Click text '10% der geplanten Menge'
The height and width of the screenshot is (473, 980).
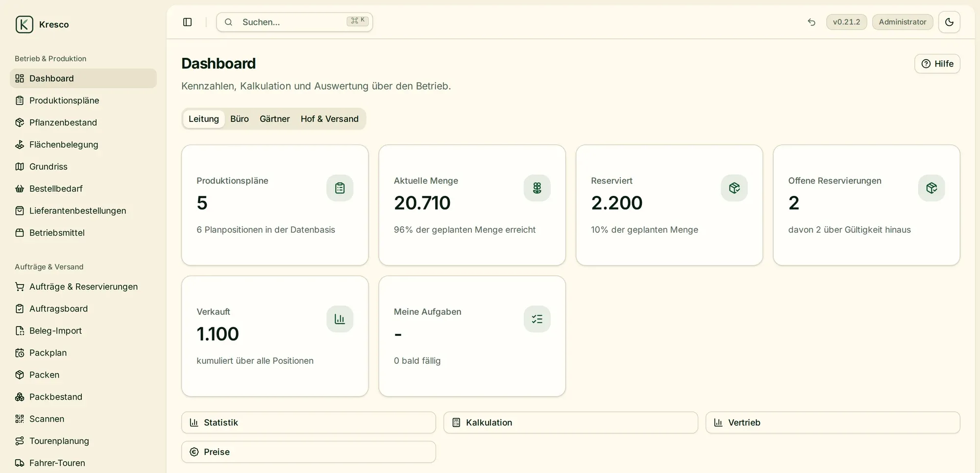(x=644, y=230)
